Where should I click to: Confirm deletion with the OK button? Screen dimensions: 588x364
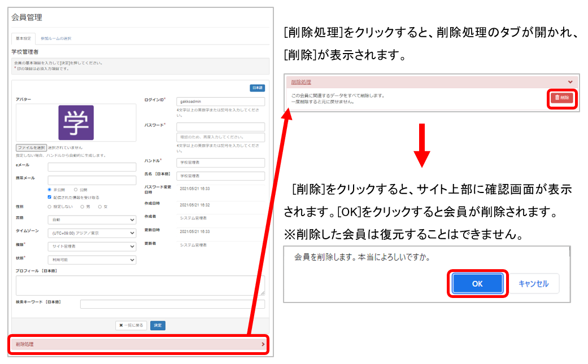click(x=477, y=284)
